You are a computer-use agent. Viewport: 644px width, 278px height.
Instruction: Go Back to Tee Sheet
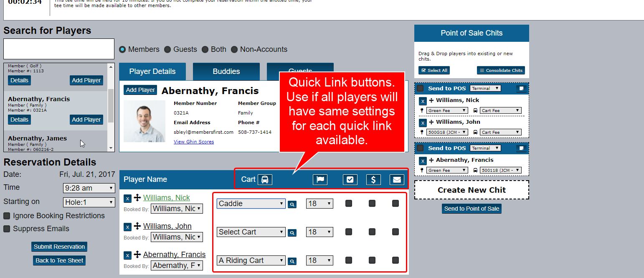[59, 260]
